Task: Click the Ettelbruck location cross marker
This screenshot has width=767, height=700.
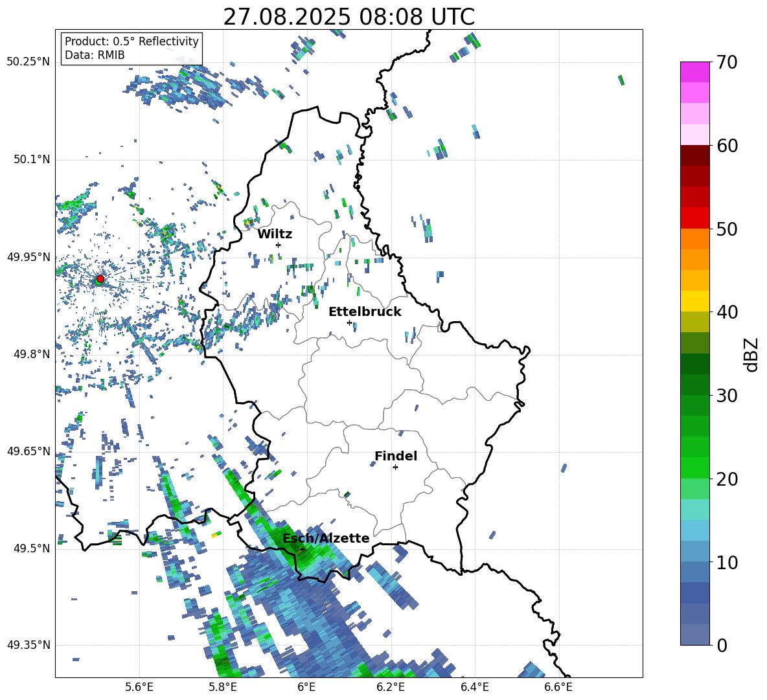Action: [349, 322]
